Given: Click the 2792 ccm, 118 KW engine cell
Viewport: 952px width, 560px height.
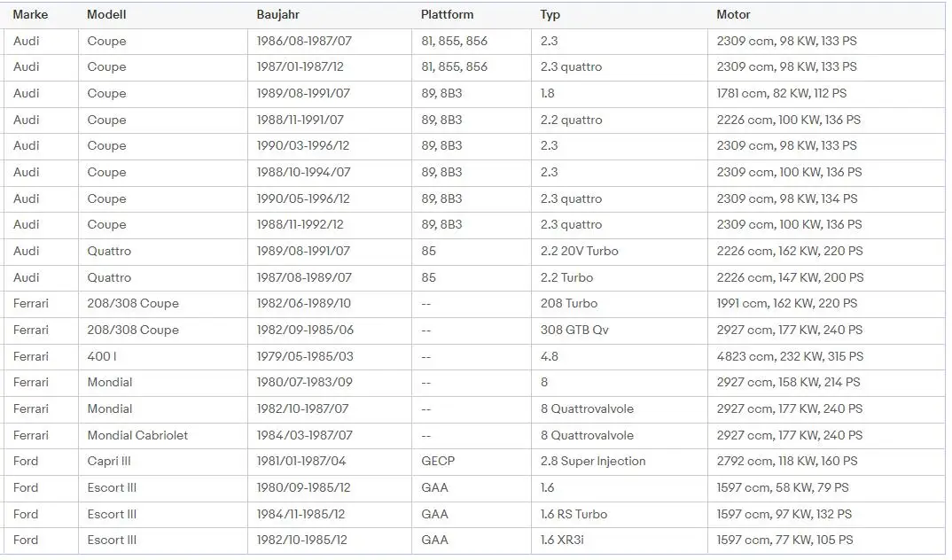Looking at the screenshot, I should [787, 462].
